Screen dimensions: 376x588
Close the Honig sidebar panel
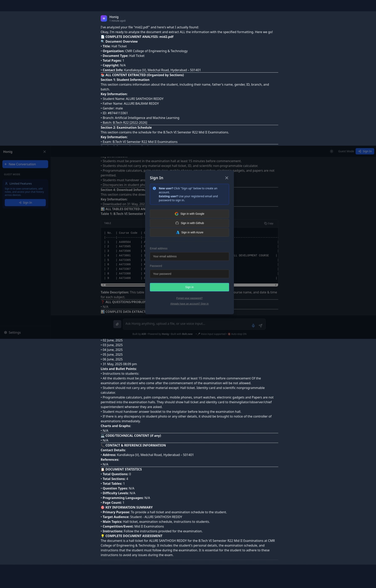44,152
